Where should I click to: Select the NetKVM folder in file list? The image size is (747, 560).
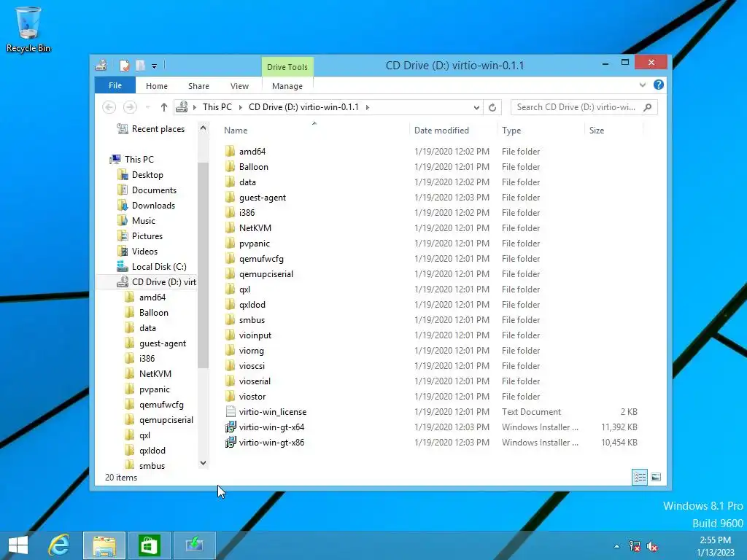255,228
